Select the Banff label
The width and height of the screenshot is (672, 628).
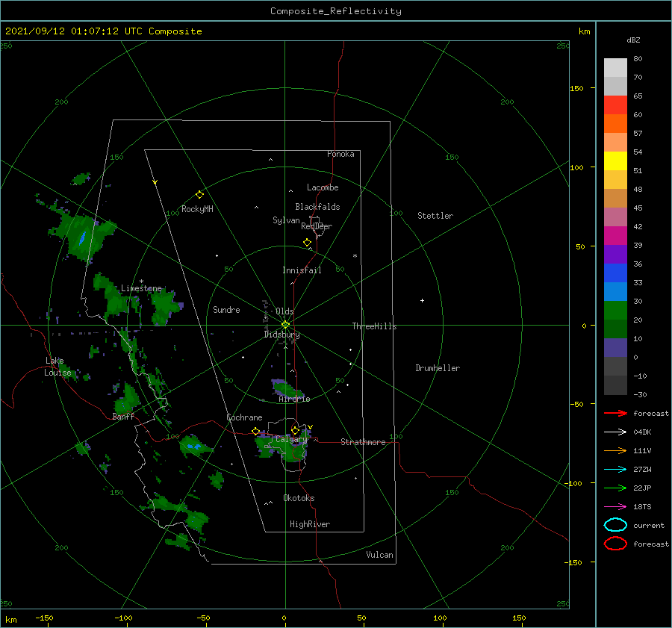(x=123, y=416)
